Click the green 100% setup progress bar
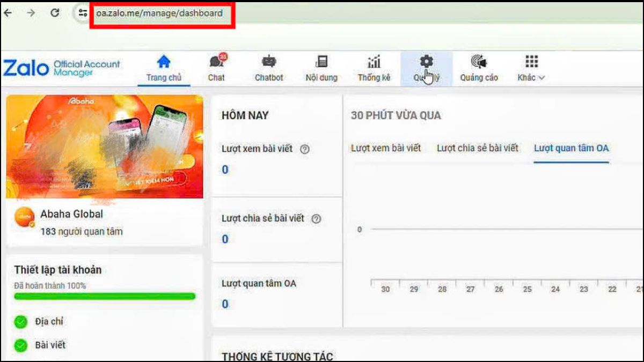Image resolution: width=644 pixels, height=362 pixels. coord(105,296)
